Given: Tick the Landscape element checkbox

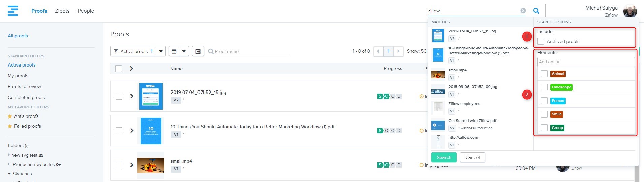Looking at the screenshot, I should pos(544,87).
